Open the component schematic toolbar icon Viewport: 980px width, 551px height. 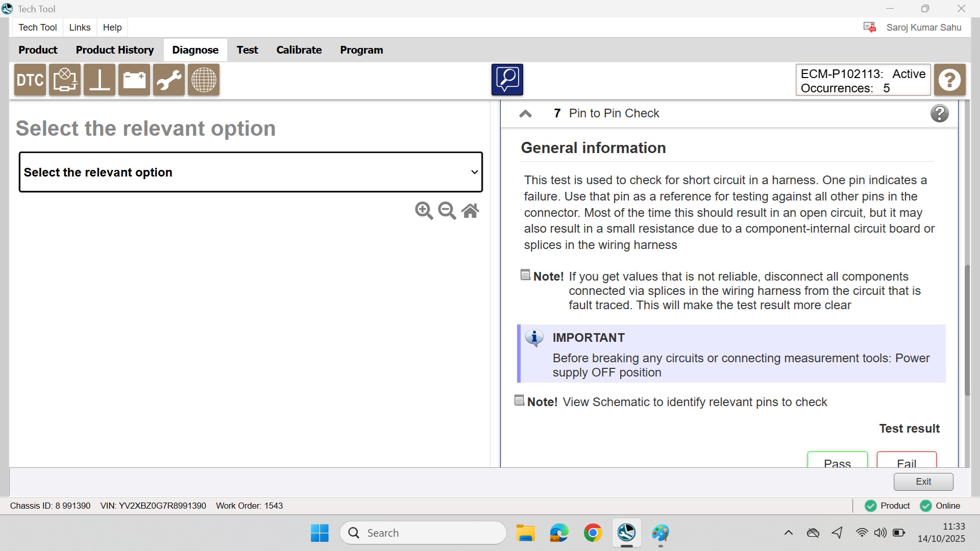(65, 80)
